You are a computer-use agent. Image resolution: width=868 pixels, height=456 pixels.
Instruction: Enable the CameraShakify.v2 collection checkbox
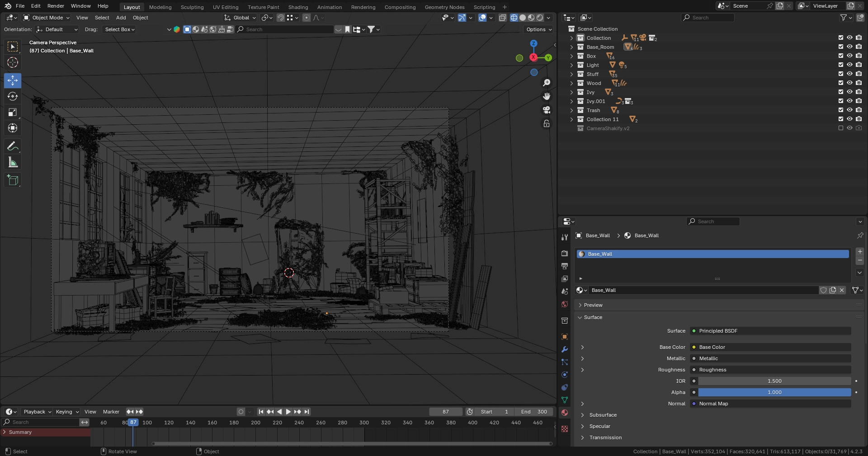(841, 128)
